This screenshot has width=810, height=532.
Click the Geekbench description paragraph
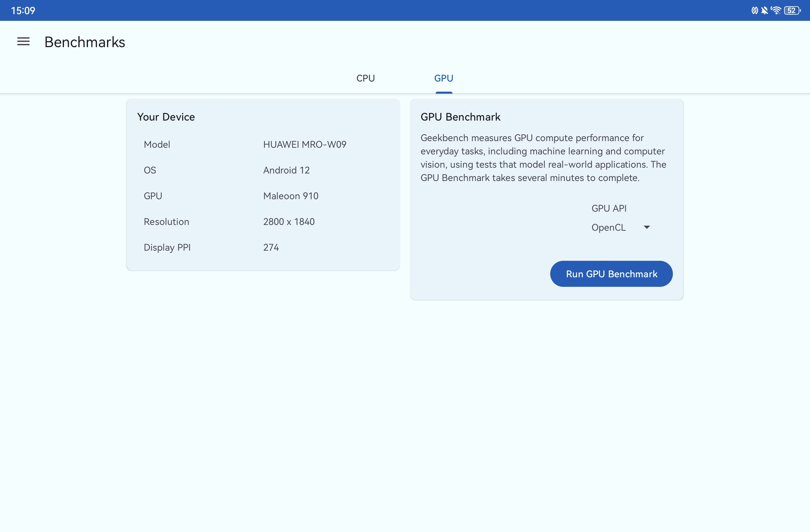543,158
